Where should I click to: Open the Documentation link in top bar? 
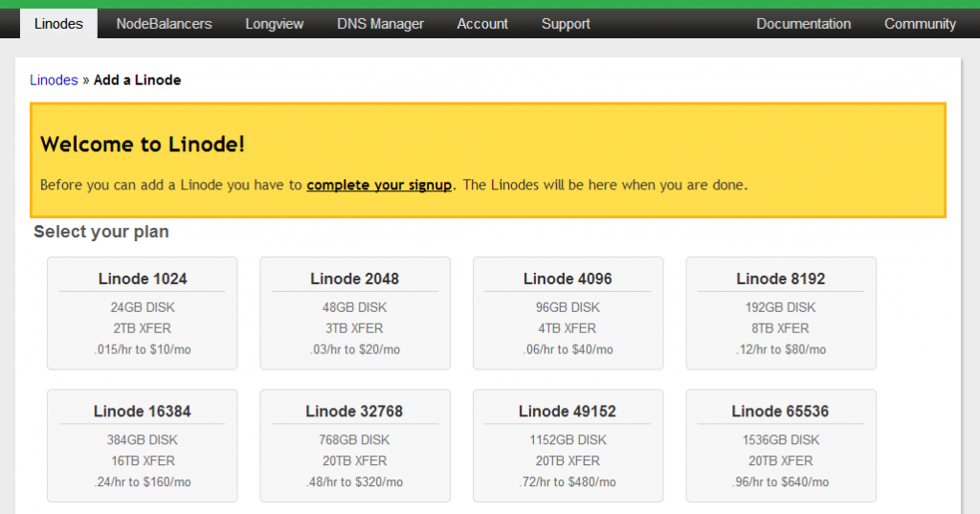point(804,24)
